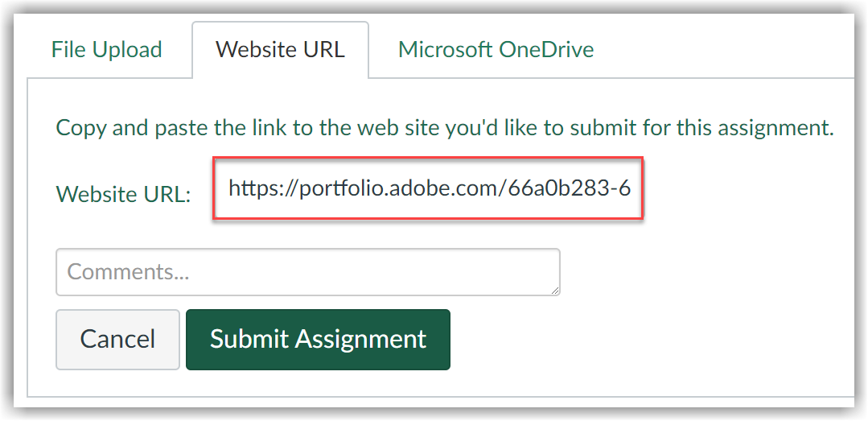
Task: Activate the Website URL submission tab
Action: pyautogui.click(x=280, y=49)
